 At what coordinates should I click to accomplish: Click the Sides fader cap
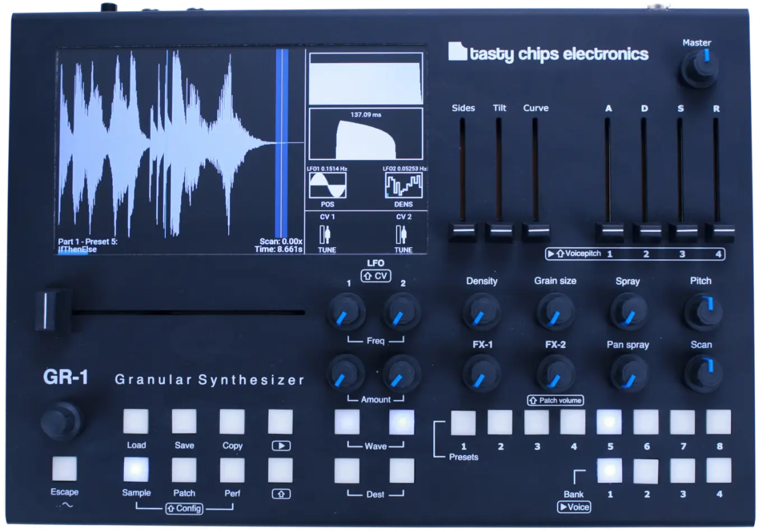[x=462, y=231]
